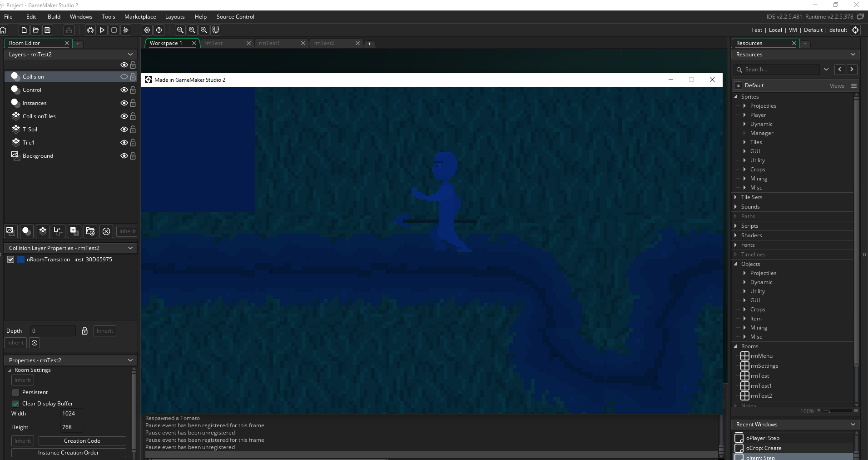The height and width of the screenshot is (460, 868).
Task: Enable the Persistent checkbox
Action: (x=16, y=392)
